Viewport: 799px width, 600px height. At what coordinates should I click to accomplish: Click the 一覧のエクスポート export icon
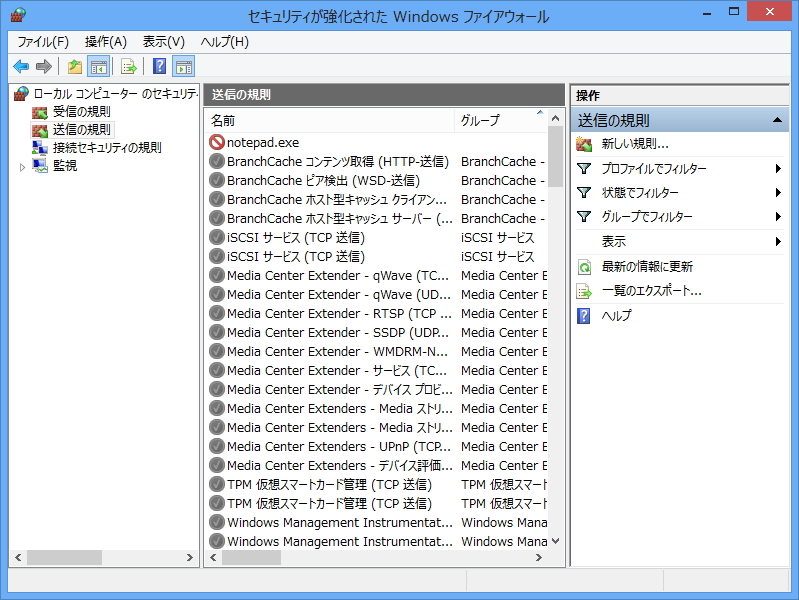pos(584,291)
